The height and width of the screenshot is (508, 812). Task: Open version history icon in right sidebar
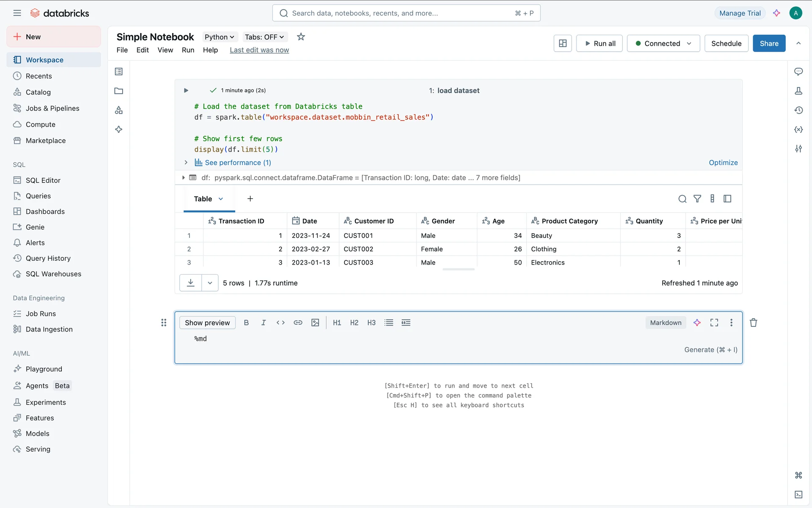point(798,110)
